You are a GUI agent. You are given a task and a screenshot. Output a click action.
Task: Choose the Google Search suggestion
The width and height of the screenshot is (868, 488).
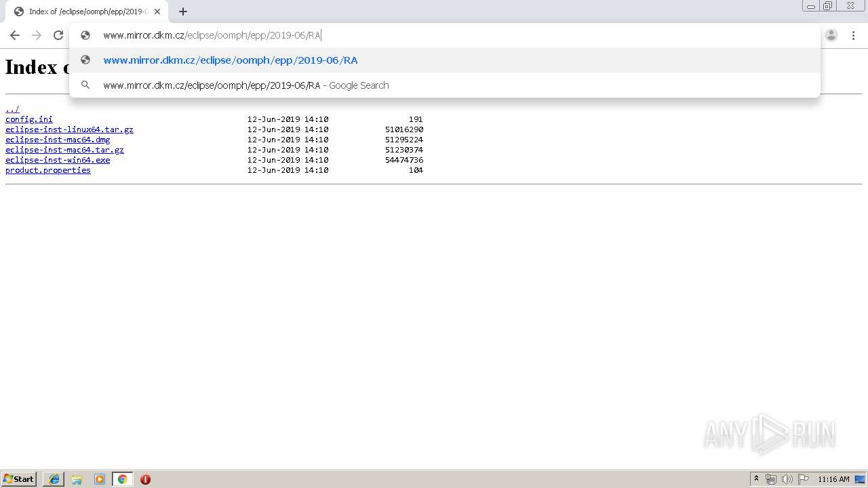(445, 85)
